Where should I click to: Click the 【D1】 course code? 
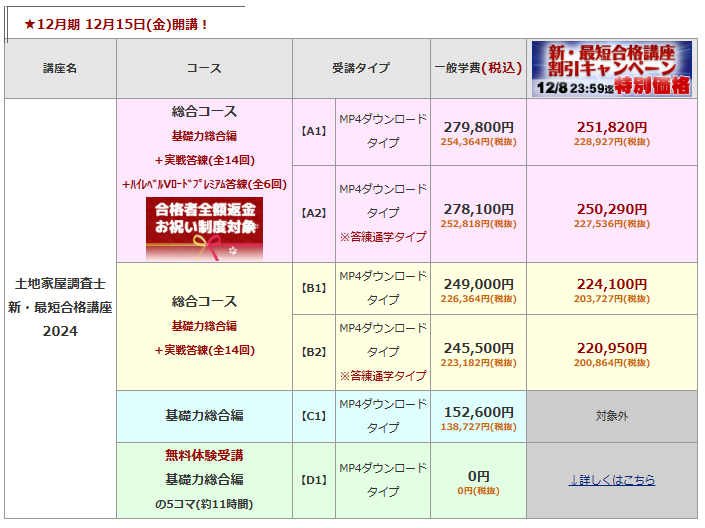click(x=314, y=480)
